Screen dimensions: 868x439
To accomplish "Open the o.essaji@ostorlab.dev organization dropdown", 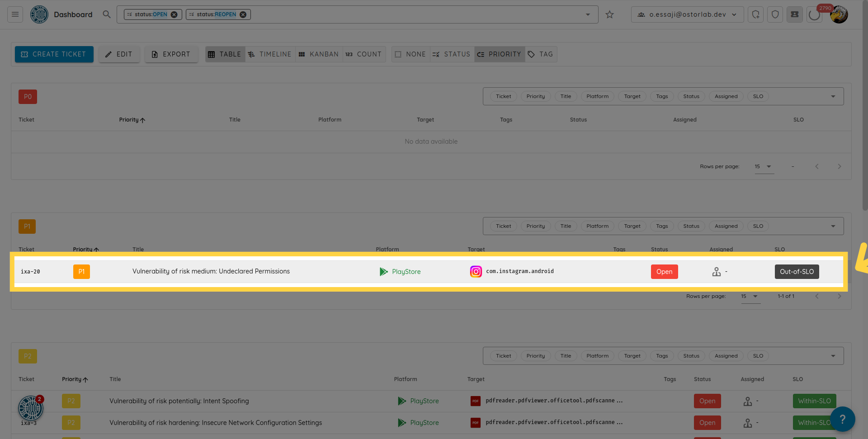I will 687,14.
